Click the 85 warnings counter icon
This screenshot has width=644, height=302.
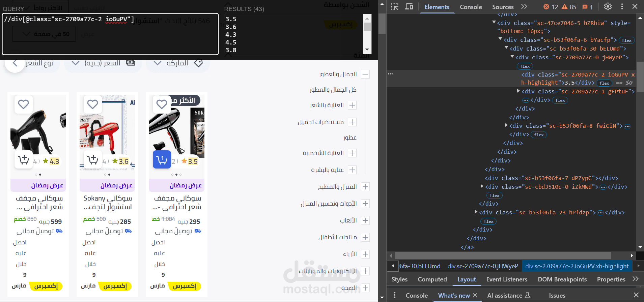569,7
